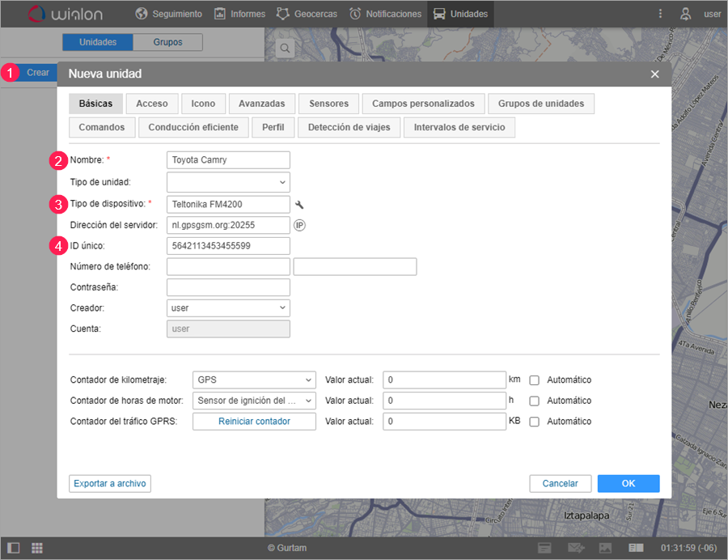728x560 pixels.
Task: Switch to the Detección de viajes tab
Action: coord(349,127)
